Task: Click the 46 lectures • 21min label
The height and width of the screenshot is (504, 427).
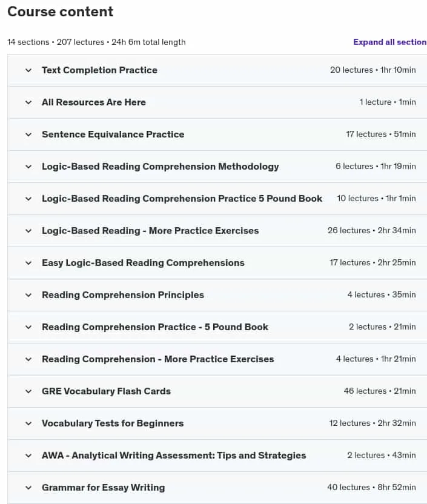Action: click(x=379, y=391)
